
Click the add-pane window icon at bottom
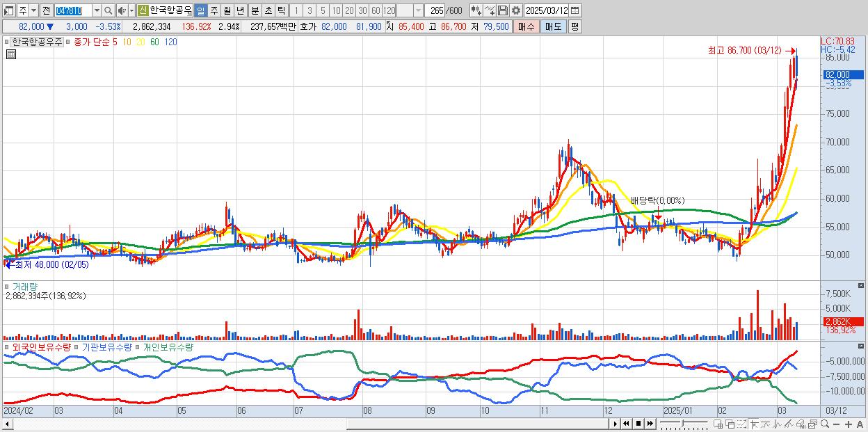718,424
